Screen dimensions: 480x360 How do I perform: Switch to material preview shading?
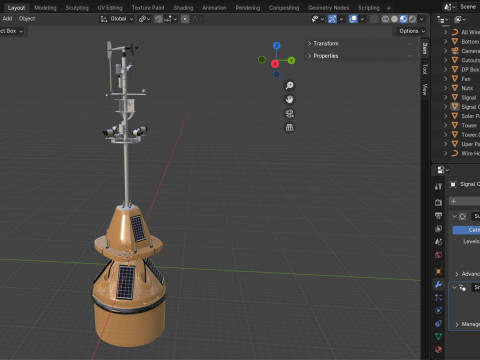click(403, 19)
